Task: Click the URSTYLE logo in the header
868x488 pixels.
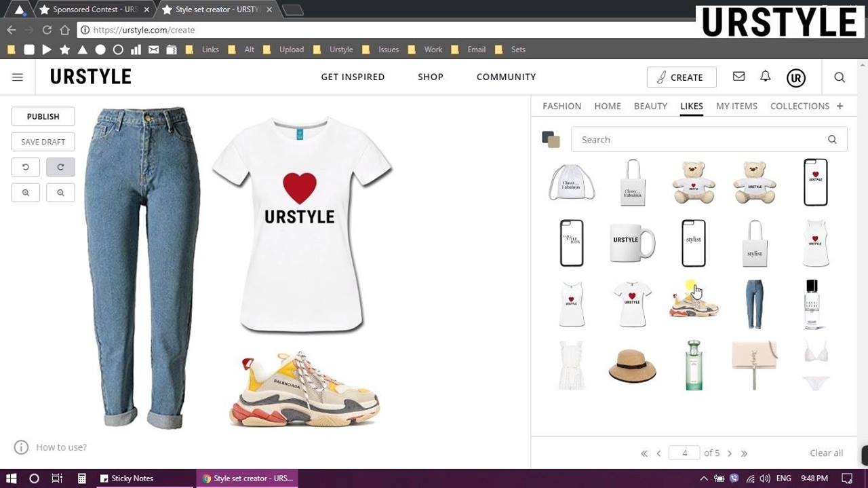Action: [x=91, y=77]
